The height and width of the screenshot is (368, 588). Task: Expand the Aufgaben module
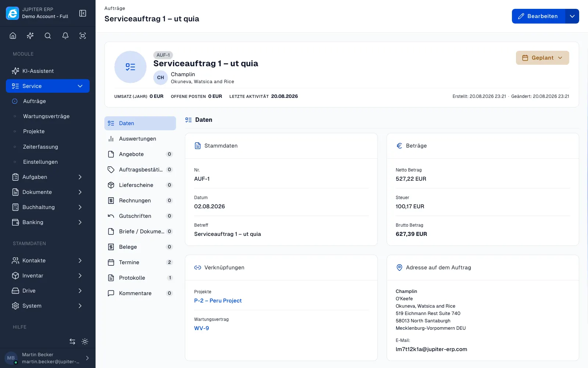pyautogui.click(x=48, y=177)
